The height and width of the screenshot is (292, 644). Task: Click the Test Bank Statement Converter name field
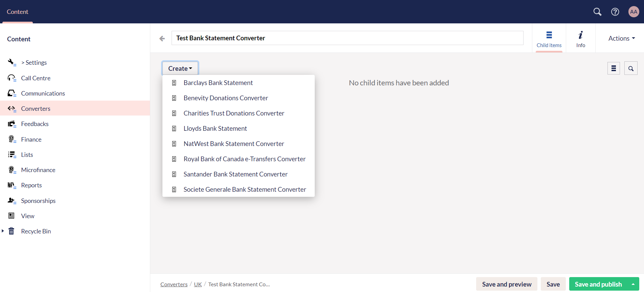click(347, 38)
